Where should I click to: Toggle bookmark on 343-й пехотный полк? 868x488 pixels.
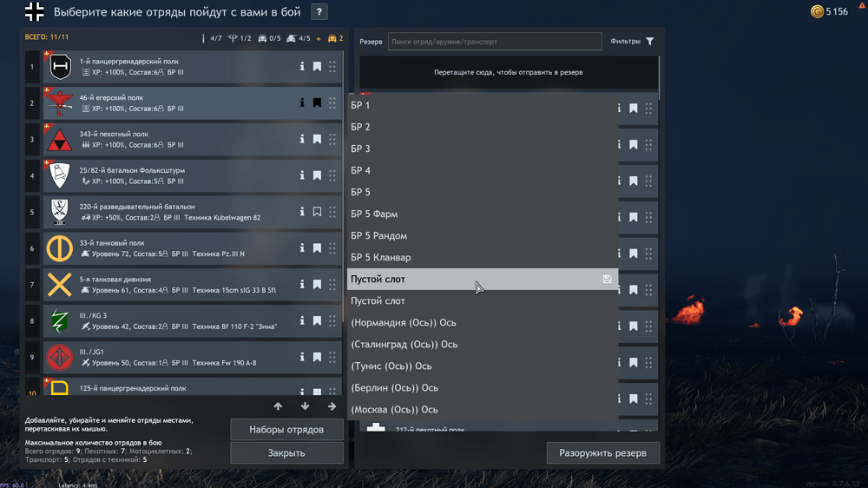[317, 139]
